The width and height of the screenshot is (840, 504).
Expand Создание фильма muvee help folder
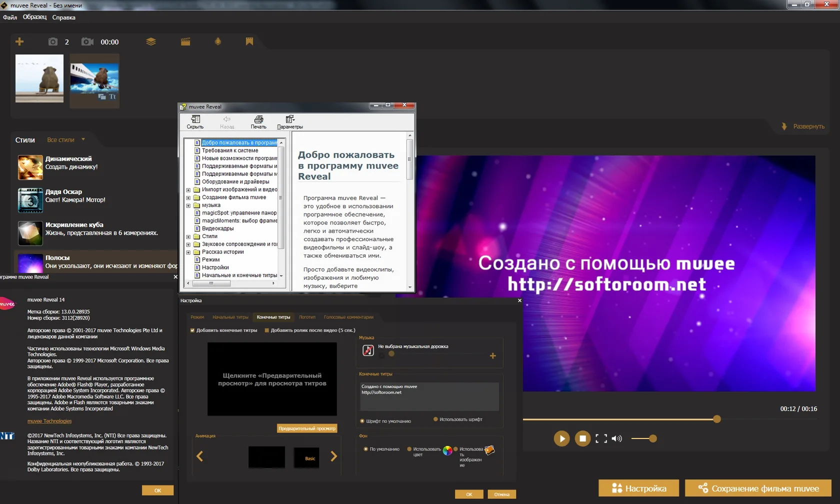point(188,197)
